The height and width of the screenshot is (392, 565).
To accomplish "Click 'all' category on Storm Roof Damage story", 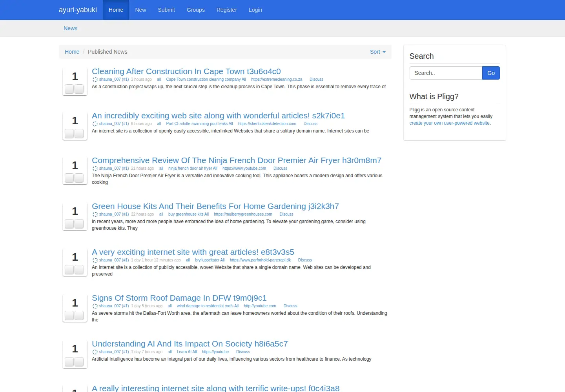I will pos(169,306).
